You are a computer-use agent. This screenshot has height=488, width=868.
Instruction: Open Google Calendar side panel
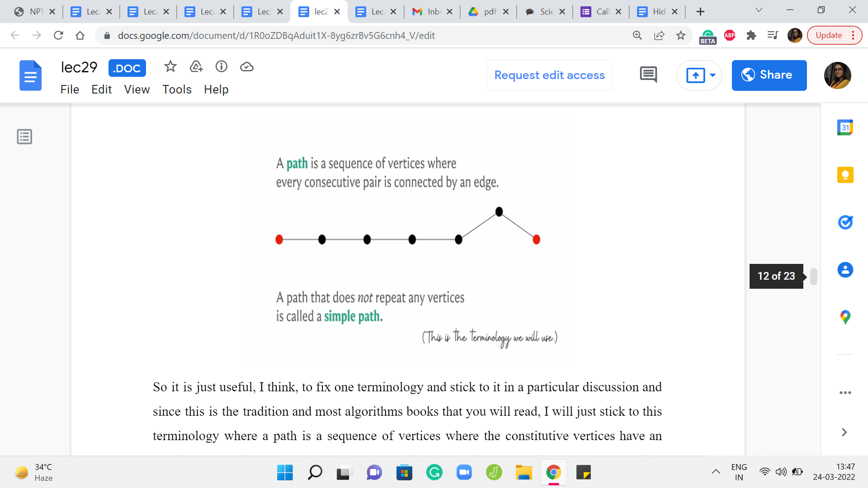pyautogui.click(x=844, y=127)
